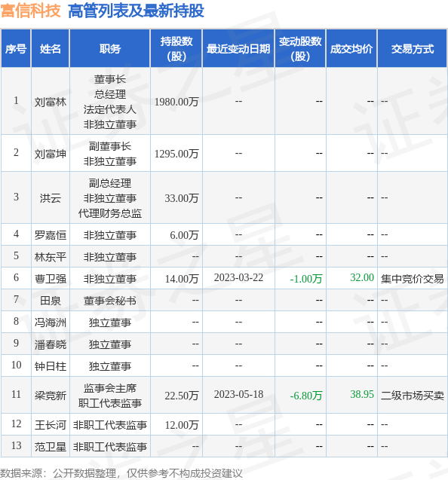
Task: Click the shareholding 6.00万
Action: pos(185,235)
